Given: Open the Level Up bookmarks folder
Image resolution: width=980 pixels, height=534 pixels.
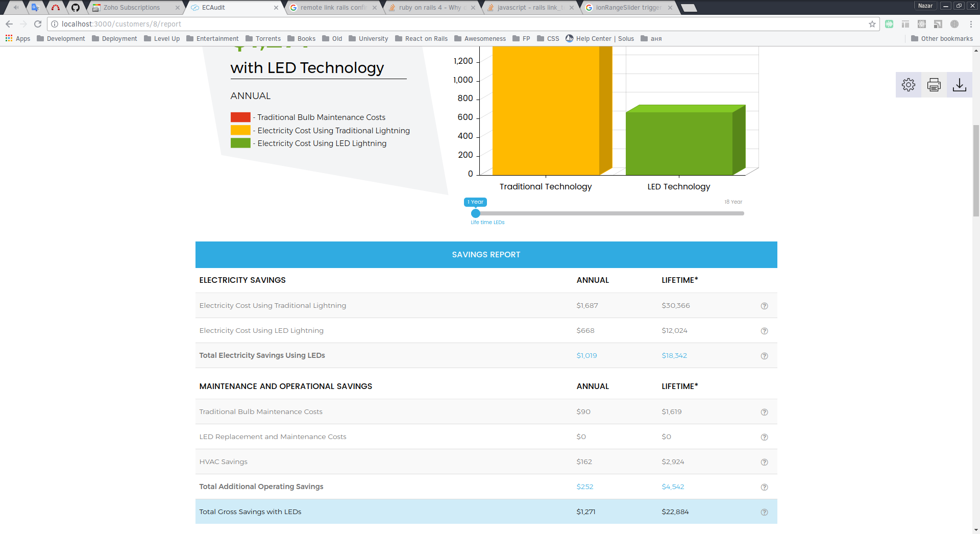Looking at the screenshot, I should click(162, 39).
